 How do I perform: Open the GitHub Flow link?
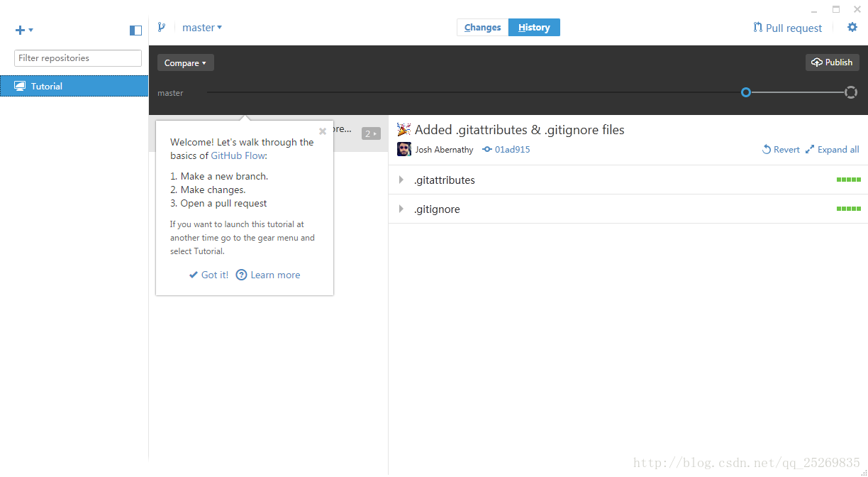(238, 155)
